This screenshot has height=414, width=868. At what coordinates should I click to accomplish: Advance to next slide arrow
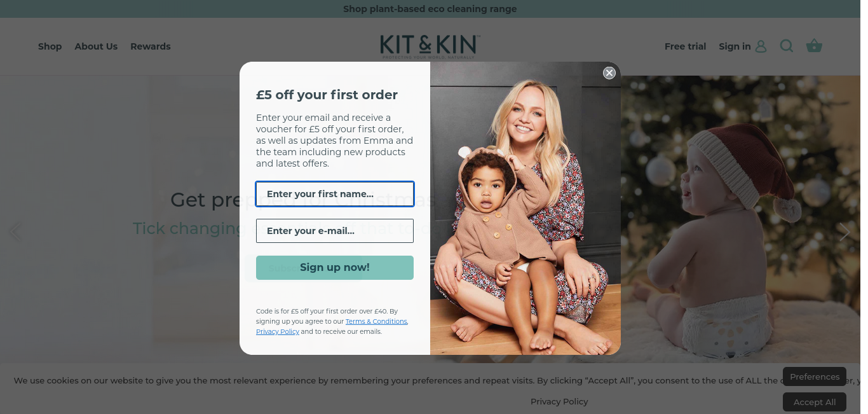844,231
